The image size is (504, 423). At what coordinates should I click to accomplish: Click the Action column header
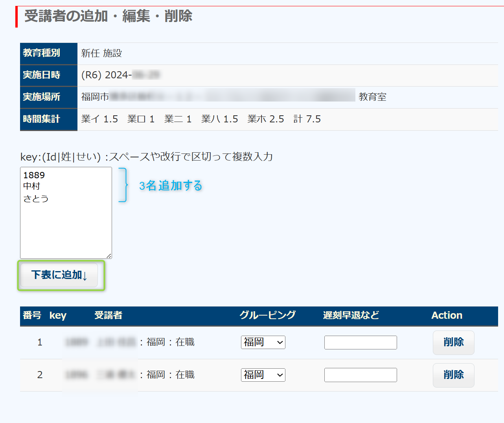[x=447, y=316]
